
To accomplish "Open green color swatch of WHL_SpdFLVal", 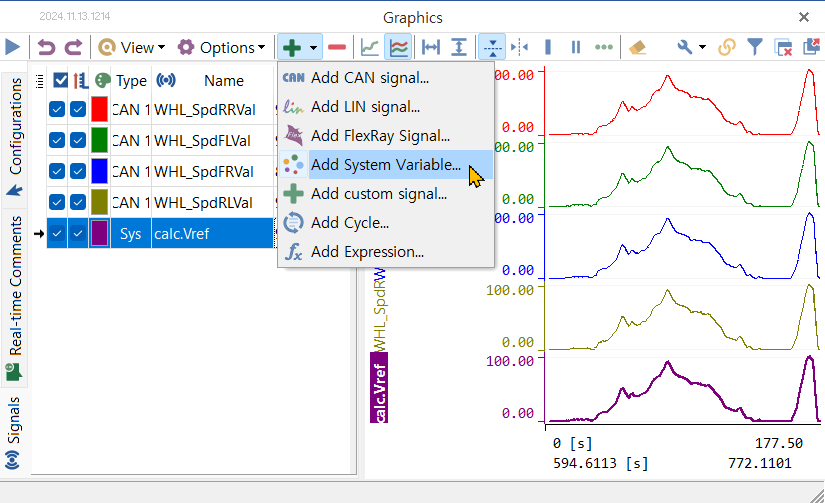I will [99, 140].
